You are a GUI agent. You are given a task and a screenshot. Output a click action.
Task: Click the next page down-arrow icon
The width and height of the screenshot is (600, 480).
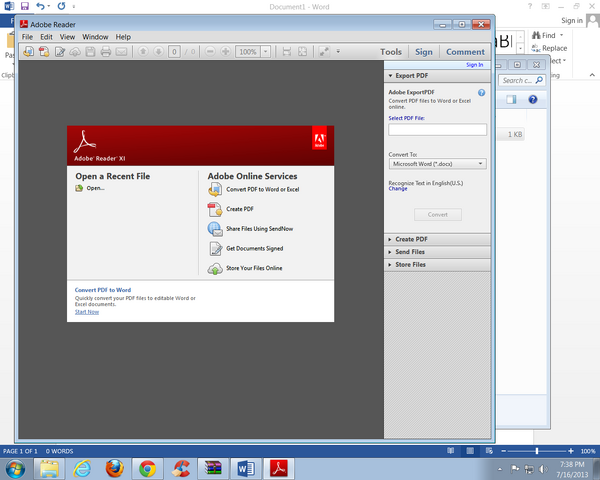(158, 51)
